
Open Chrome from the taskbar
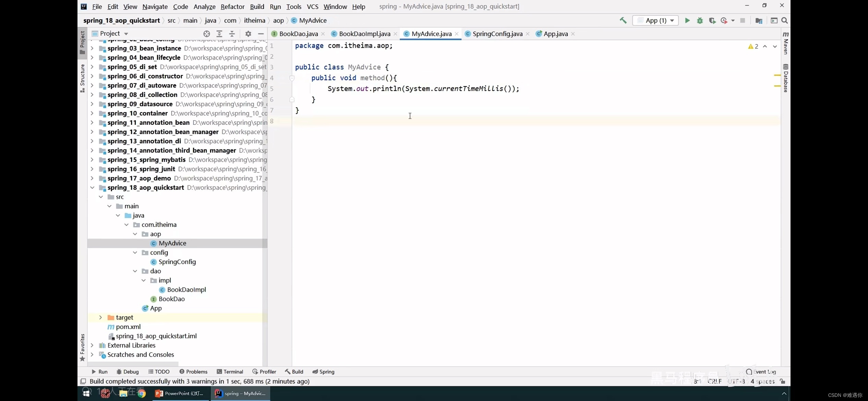pyautogui.click(x=142, y=393)
